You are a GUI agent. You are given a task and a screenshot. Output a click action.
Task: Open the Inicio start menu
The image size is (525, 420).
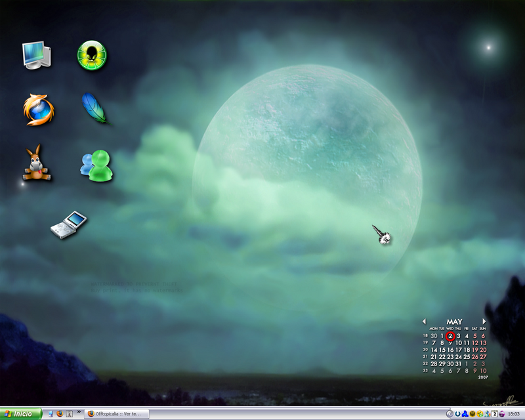pos(21,414)
